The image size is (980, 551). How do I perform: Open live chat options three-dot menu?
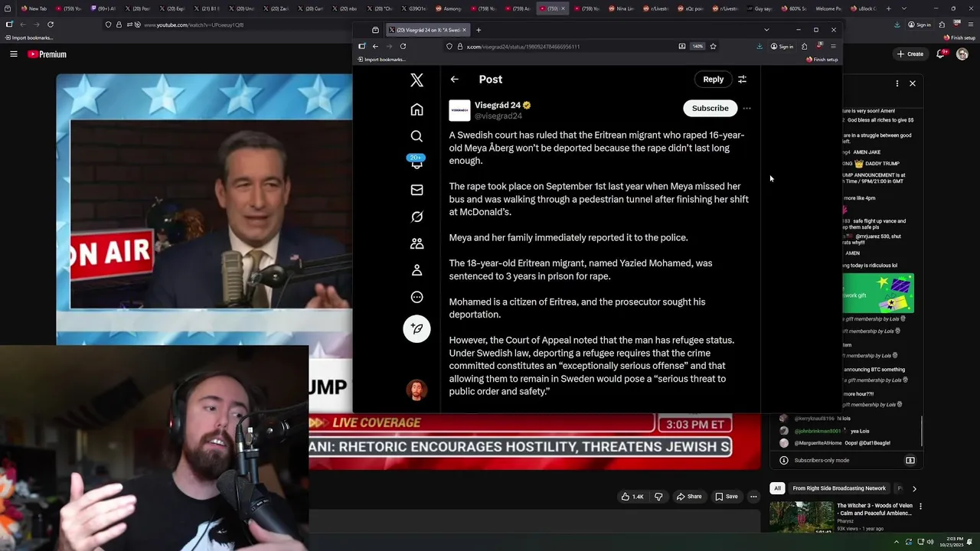click(897, 83)
